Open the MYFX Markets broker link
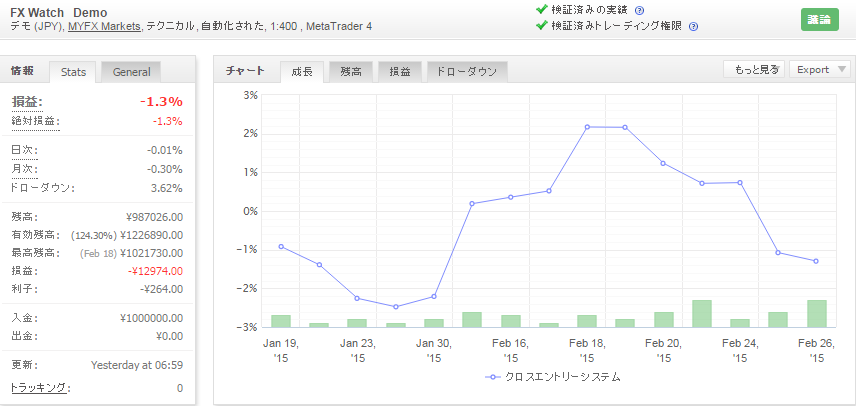 [x=104, y=26]
